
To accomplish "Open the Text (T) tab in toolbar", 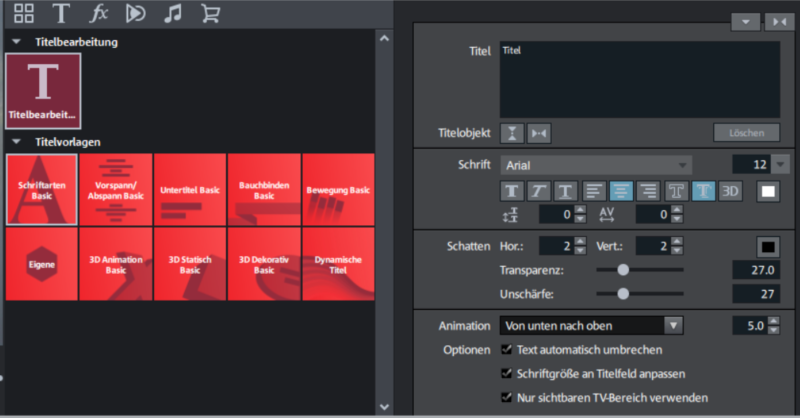I will [x=61, y=14].
